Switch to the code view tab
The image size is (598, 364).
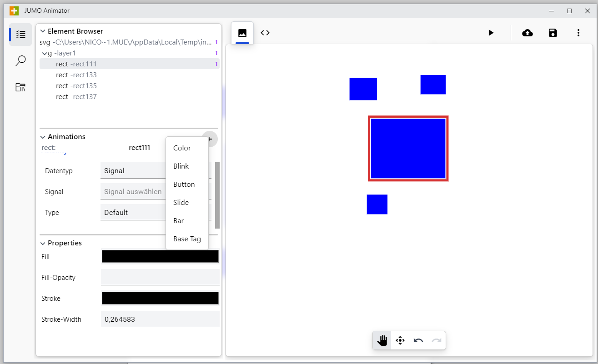tap(265, 33)
